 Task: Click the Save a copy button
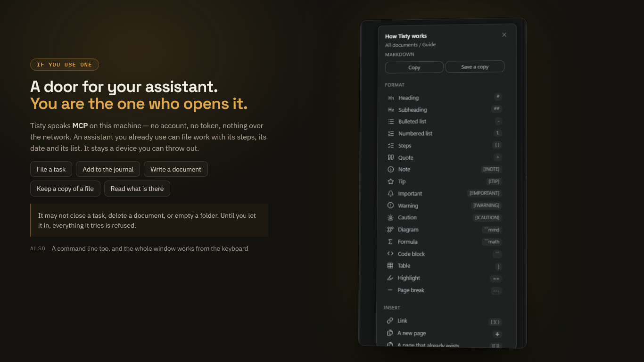[475, 66]
